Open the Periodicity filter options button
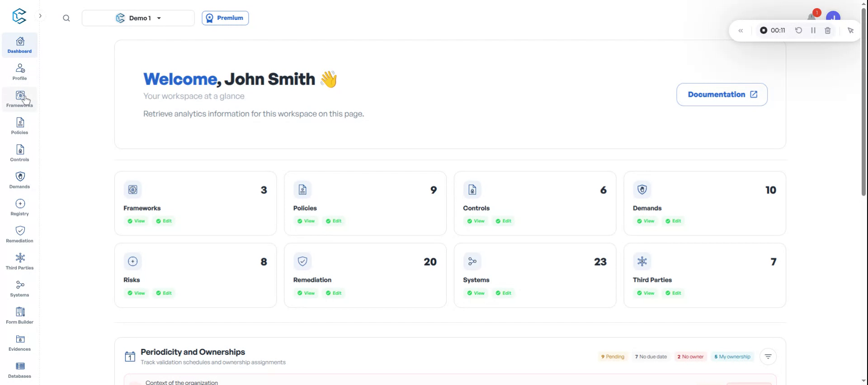 768,357
